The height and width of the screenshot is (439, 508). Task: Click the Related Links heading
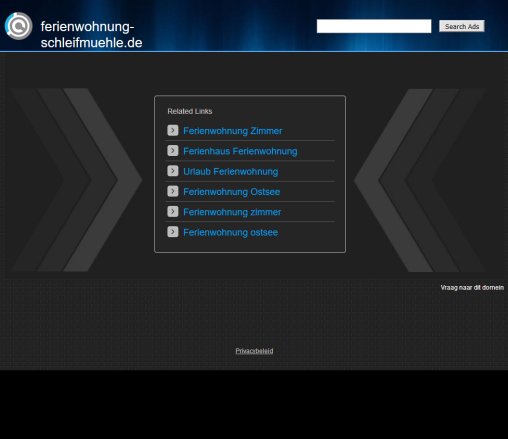pos(190,111)
